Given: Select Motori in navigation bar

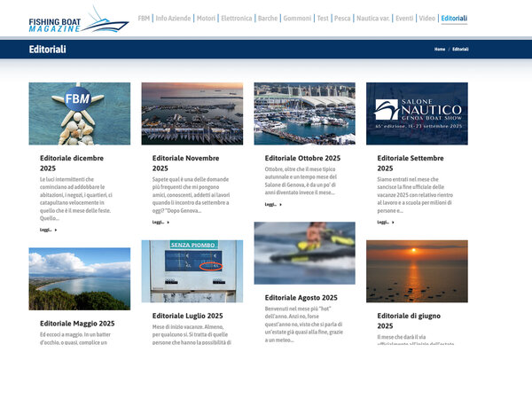Looking at the screenshot, I should click(206, 18).
